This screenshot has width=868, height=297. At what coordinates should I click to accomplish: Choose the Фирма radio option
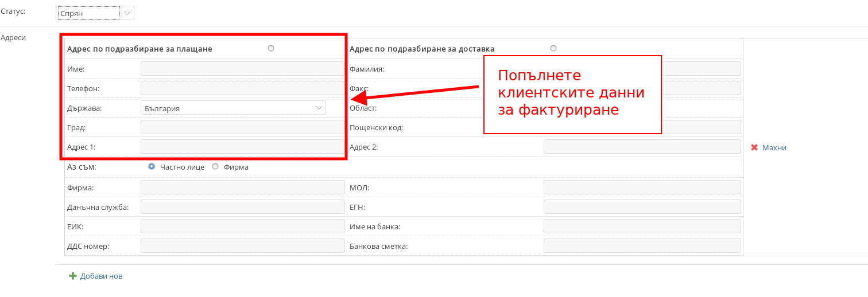tap(215, 166)
